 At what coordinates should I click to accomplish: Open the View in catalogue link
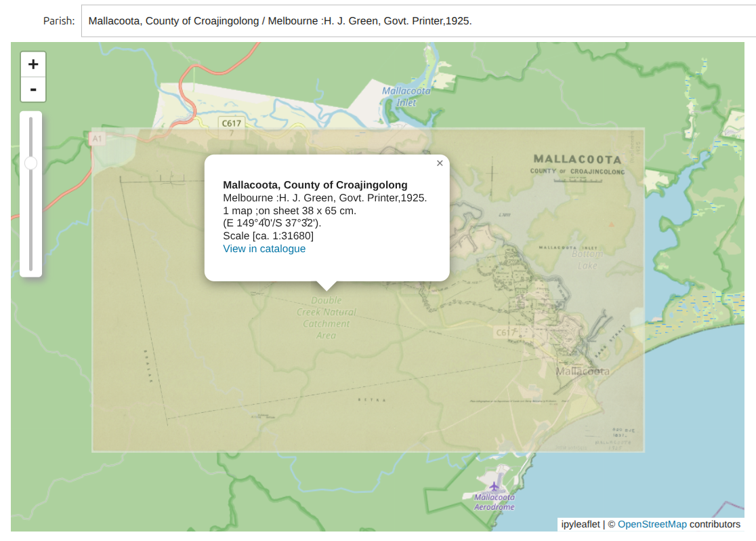coord(264,249)
